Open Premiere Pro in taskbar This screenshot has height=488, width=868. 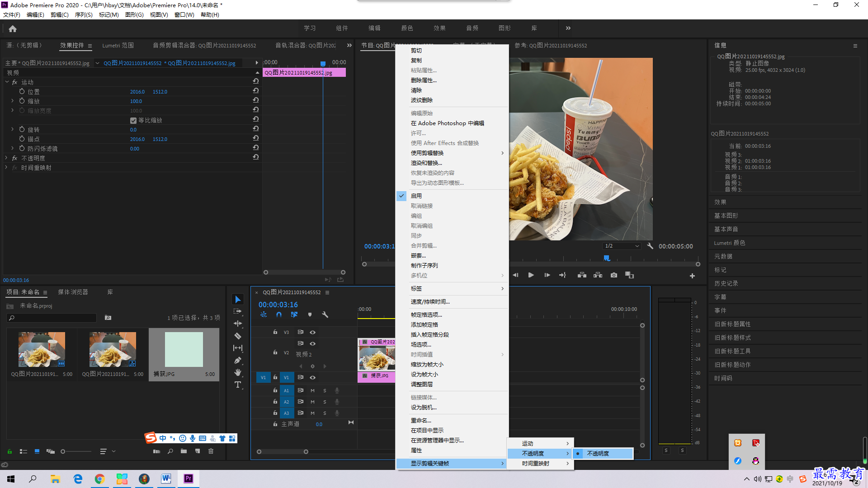coord(189,479)
